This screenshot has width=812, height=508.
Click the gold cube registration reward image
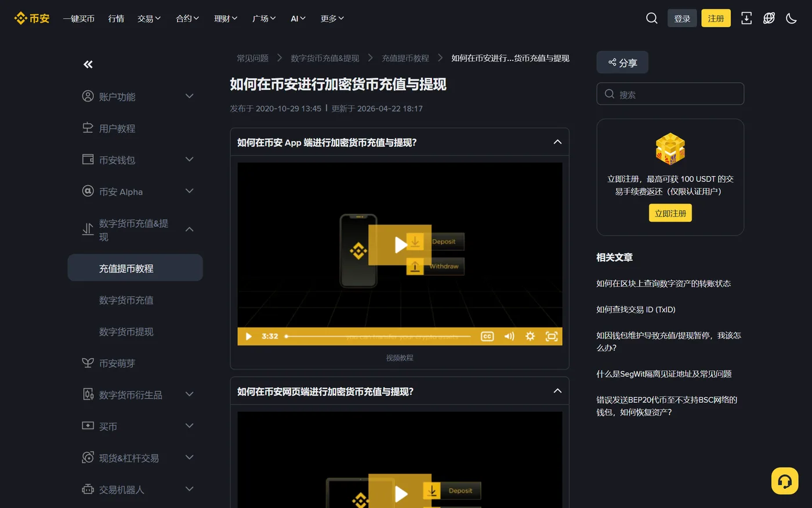(670, 149)
